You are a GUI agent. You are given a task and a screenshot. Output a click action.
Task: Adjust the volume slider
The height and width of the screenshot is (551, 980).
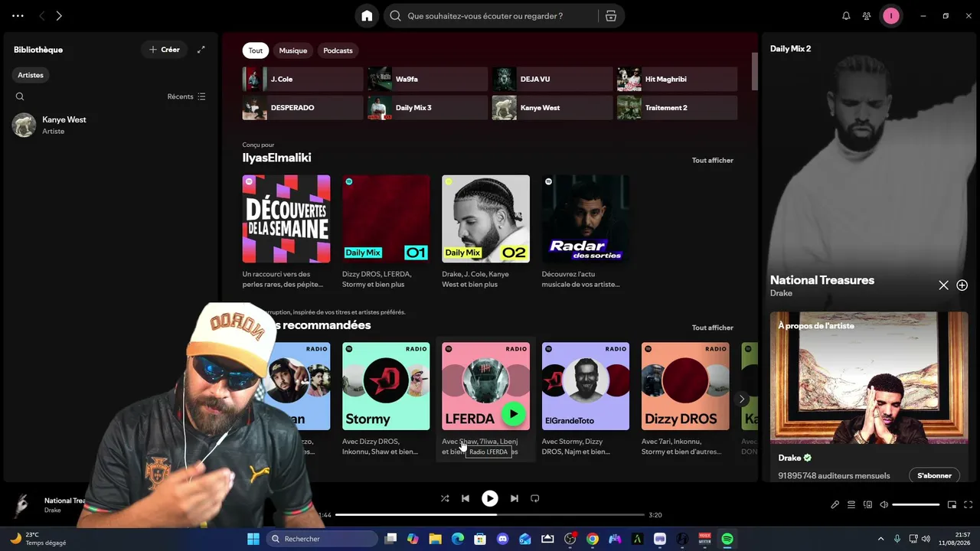click(x=916, y=505)
